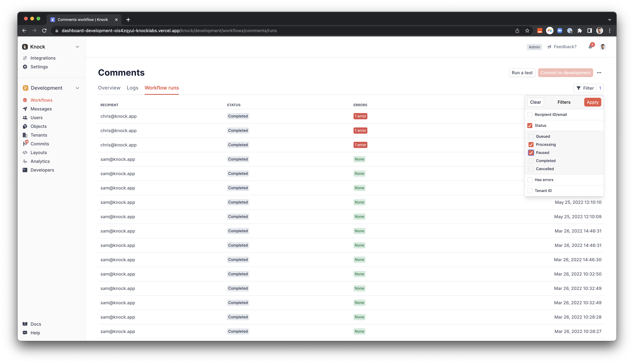This screenshot has height=364, width=634.
Task: Switch to the Logs tab
Action: [x=132, y=88]
